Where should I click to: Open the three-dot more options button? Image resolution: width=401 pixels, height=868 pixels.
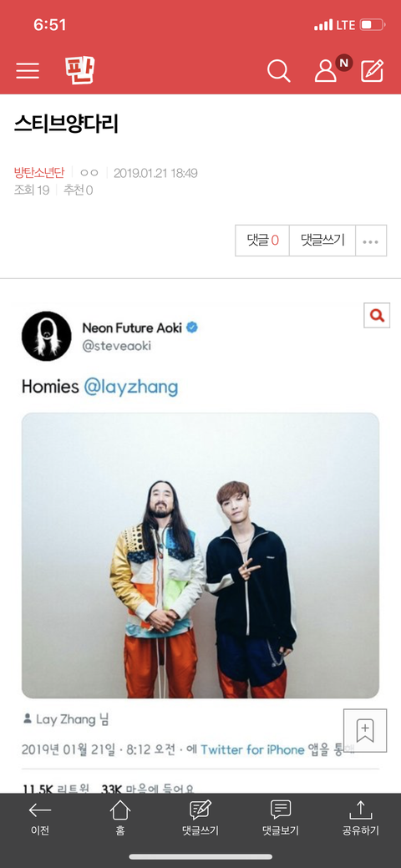tap(371, 241)
